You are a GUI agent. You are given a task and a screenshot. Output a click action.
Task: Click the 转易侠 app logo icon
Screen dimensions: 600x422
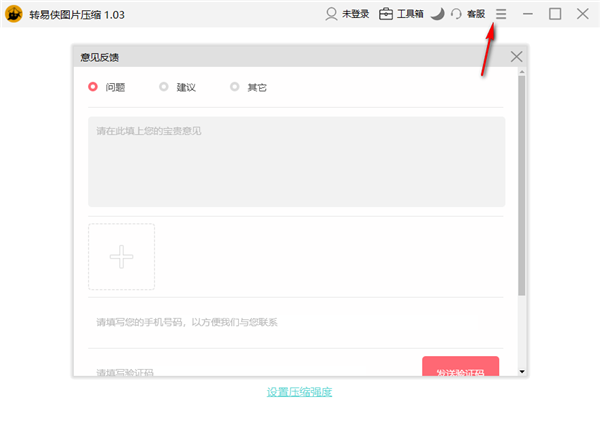click(14, 14)
